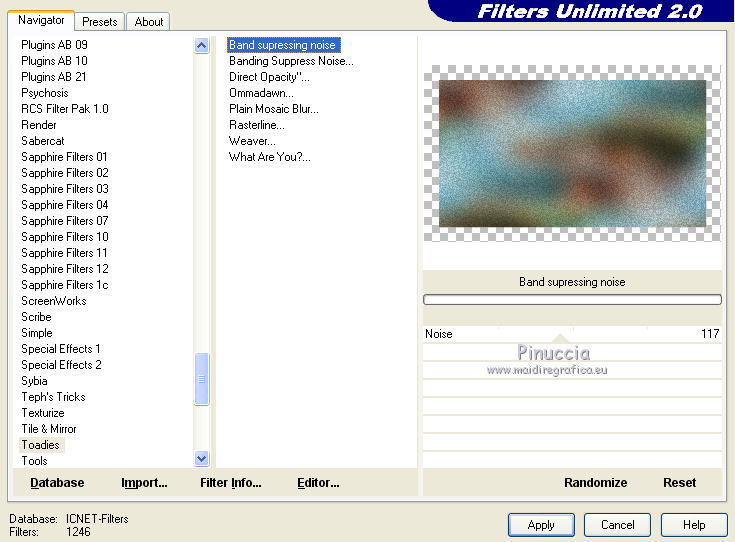Select the ScreenWorks category
The image size is (735, 542).
(x=54, y=301)
